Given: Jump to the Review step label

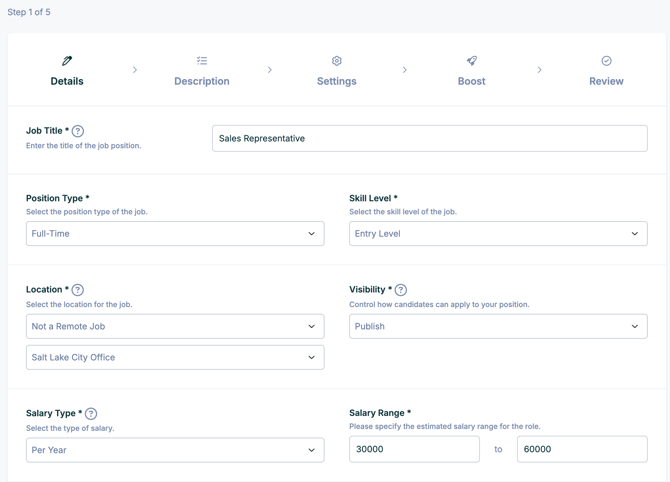Looking at the screenshot, I should click(x=606, y=81).
